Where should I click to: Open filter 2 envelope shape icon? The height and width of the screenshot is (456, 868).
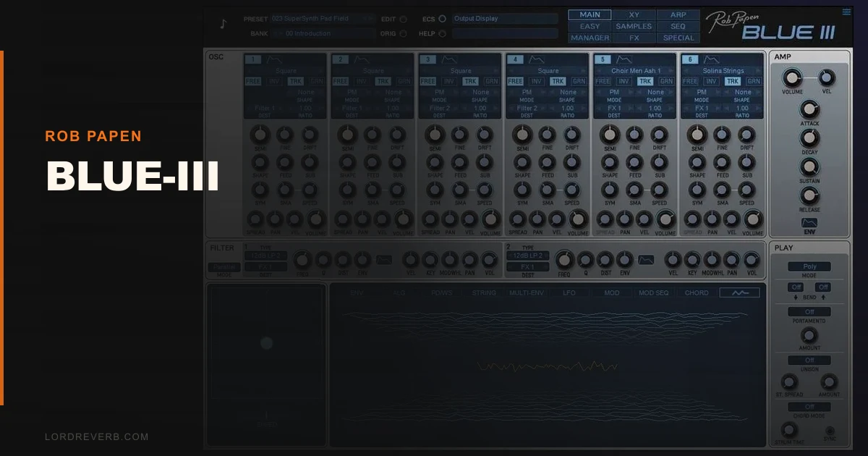647,259
